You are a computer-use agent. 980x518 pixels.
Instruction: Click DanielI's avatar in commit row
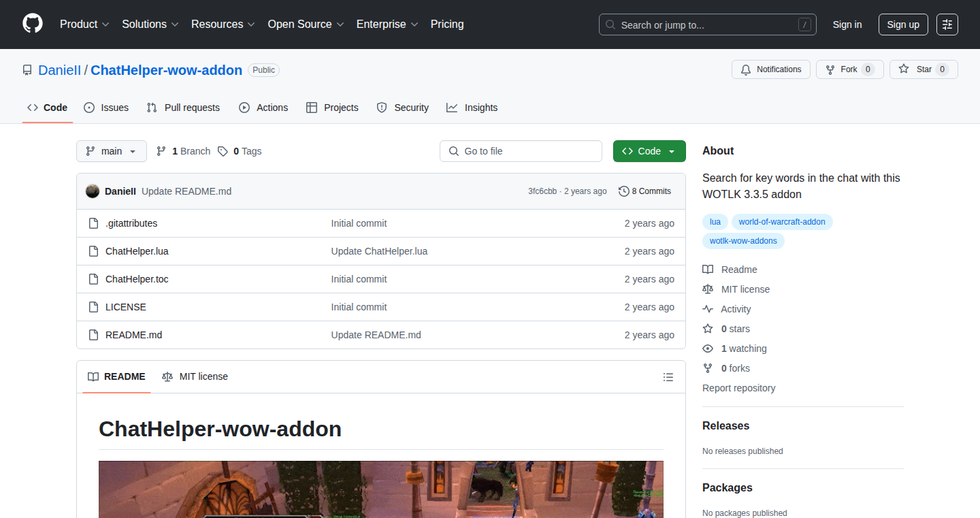point(93,191)
